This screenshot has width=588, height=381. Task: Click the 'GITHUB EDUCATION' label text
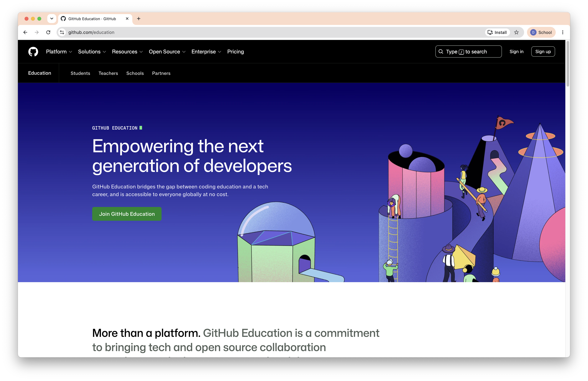point(115,128)
